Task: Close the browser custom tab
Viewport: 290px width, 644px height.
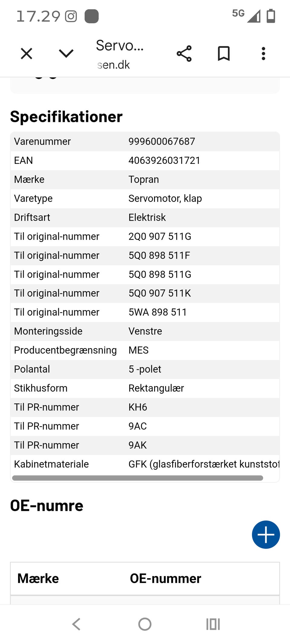Action: pyautogui.click(x=27, y=54)
